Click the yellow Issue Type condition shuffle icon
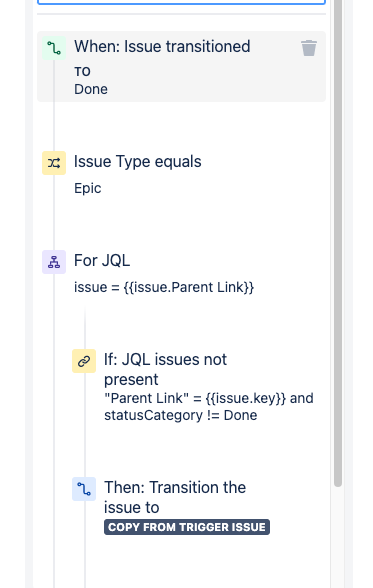 [54, 163]
